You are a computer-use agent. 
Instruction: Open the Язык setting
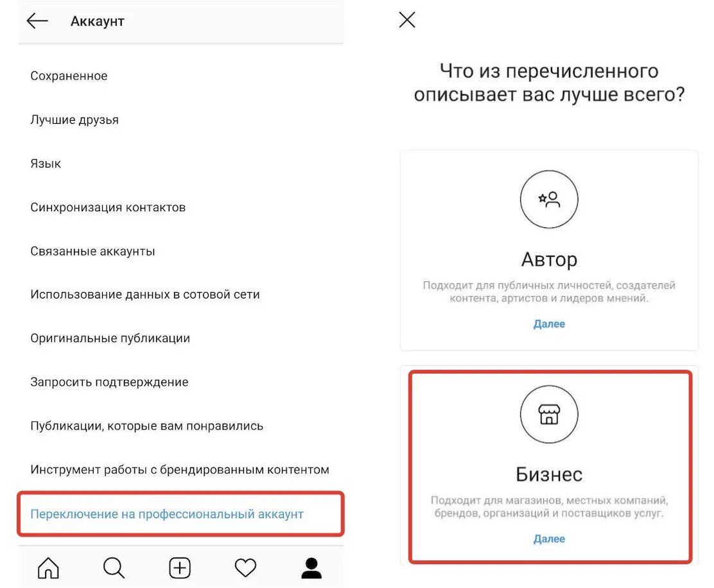(x=46, y=164)
